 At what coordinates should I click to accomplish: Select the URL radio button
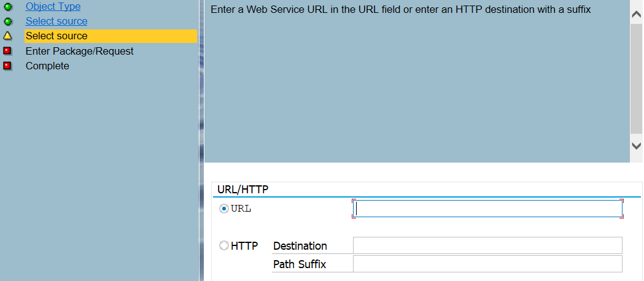[224, 209]
